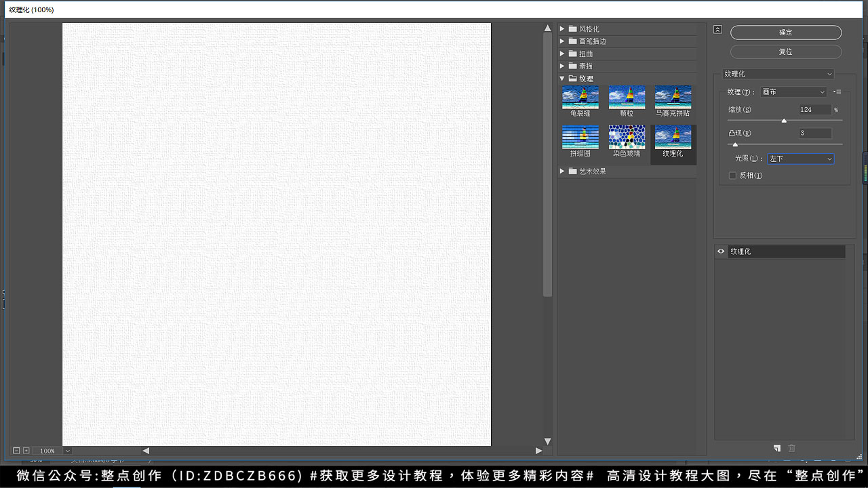The image size is (868, 488).
Task: Click the zoom out minus icon
Action: (16, 451)
